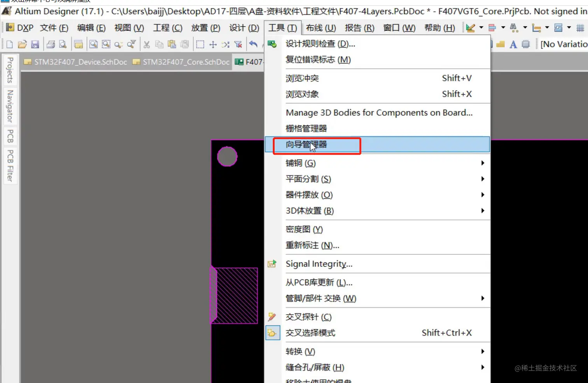Viewport: 588px width, 383px height.
Task: Open the dropdown arrow beside alignment tools icon
Action: 503,28
